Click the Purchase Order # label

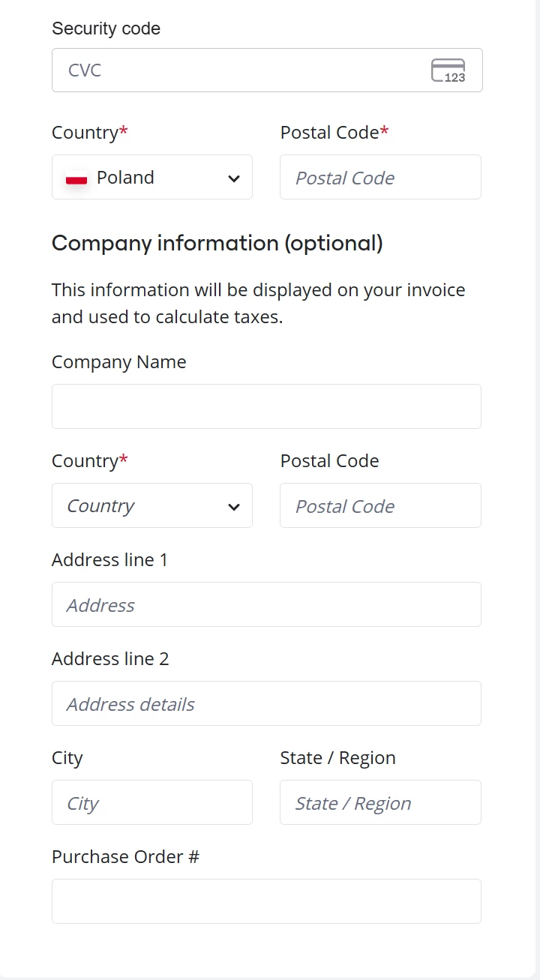pos(125,856)
